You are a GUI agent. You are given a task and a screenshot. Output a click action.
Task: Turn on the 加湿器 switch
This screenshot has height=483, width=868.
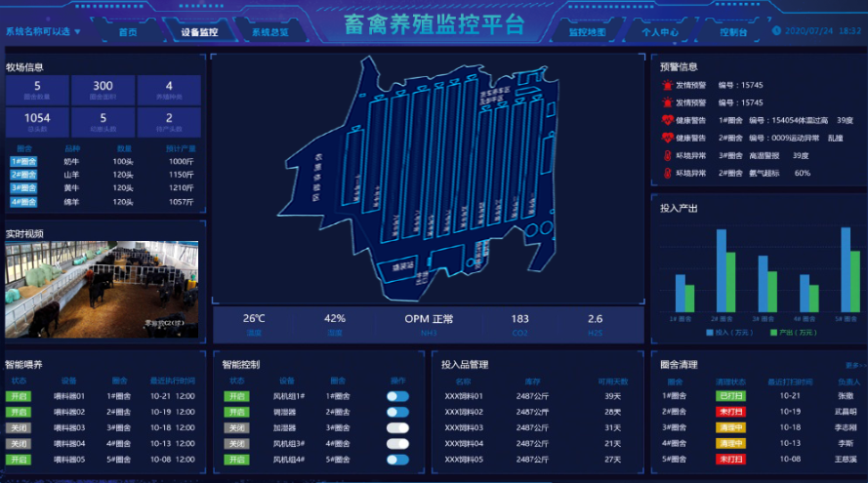point(397,427)
